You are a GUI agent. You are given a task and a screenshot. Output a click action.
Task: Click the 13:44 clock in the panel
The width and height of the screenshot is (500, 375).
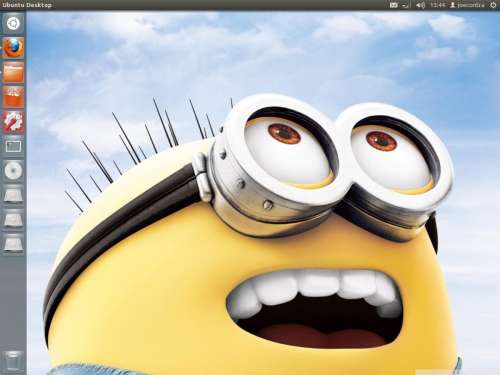437,5
